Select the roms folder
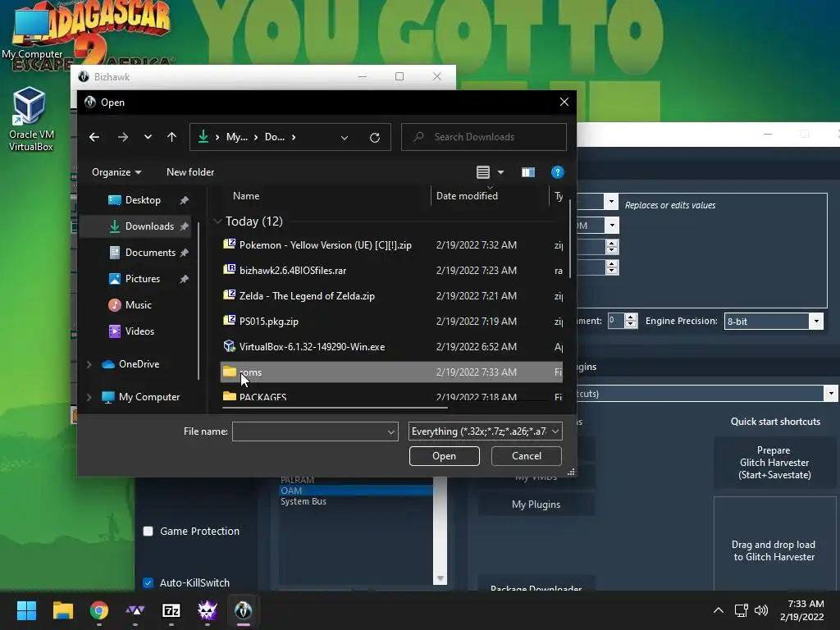Image resolution: width=840 pixels, height=630 pixels. (392, 372)
